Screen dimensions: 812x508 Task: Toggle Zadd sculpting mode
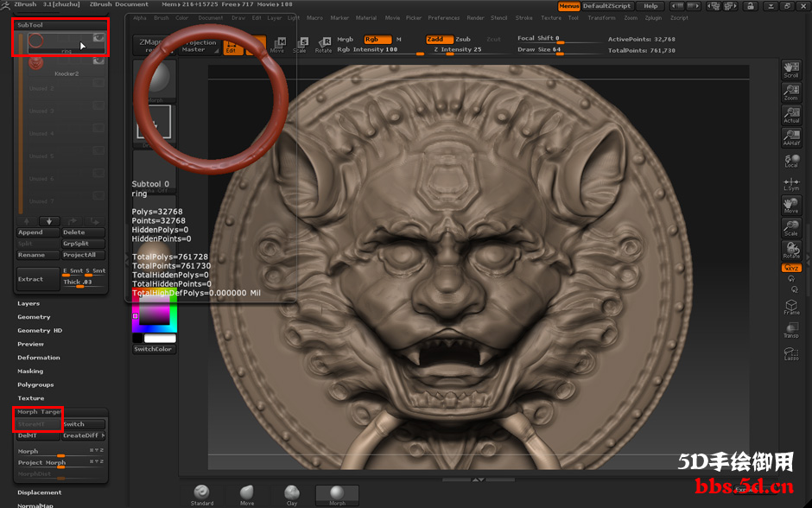pyautogui.click(x=439, y=40)
